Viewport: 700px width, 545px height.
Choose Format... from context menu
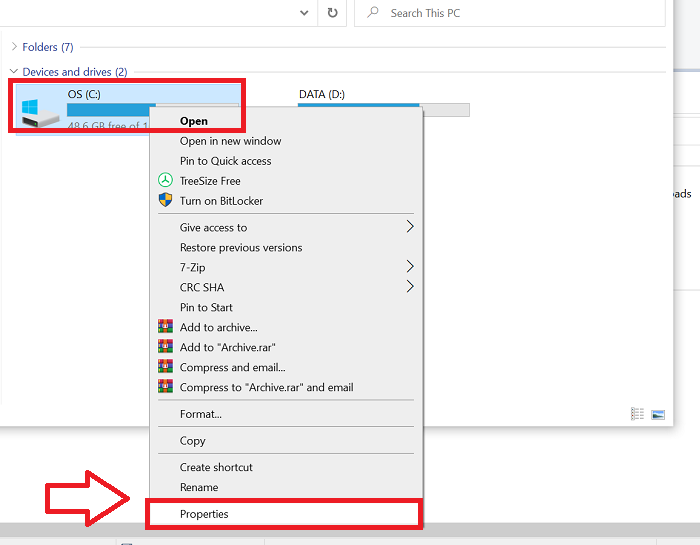pyautogui.click(x=201, y=414)
